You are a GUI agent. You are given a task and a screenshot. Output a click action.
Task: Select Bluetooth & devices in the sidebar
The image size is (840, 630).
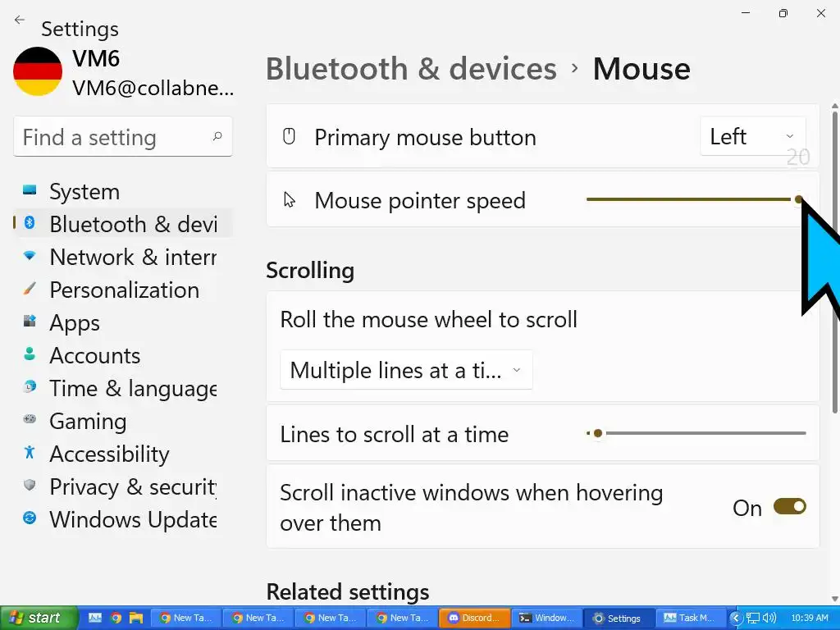pos(123,224)
